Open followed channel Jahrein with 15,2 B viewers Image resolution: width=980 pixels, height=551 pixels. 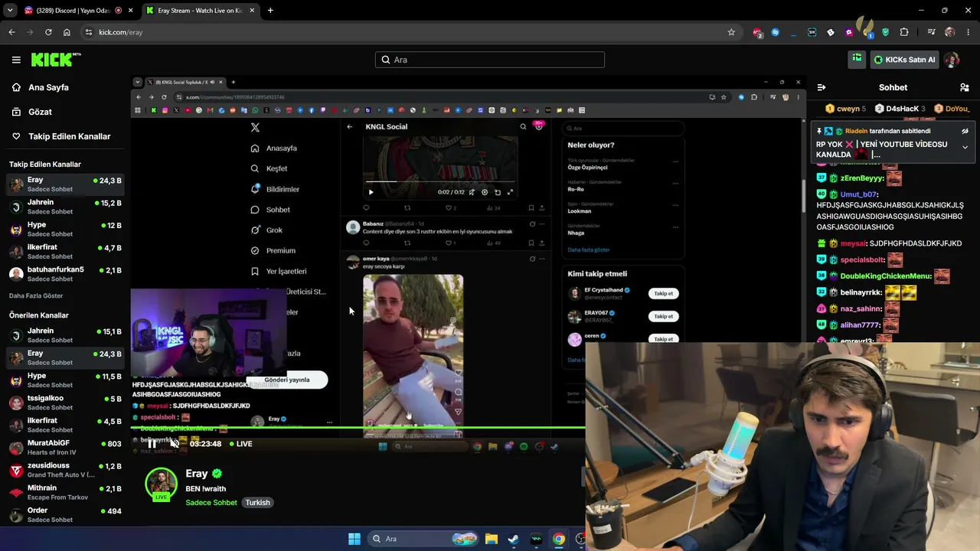[65, 207]
